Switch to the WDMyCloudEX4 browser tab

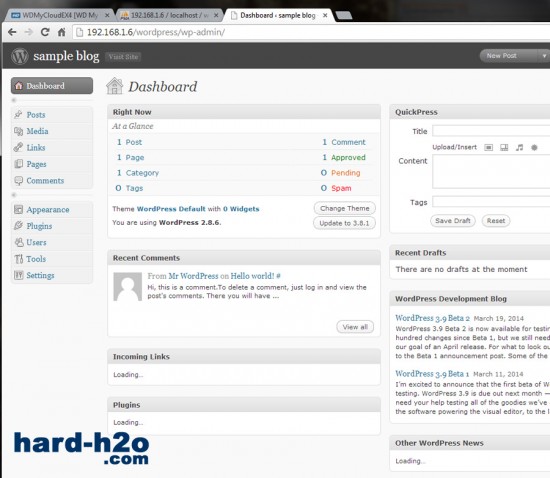pos(60,15)
